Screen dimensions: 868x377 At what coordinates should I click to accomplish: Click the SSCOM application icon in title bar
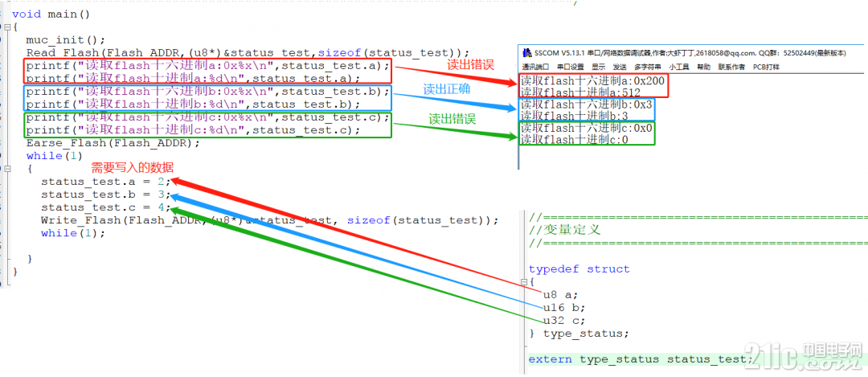click(526, 53)
